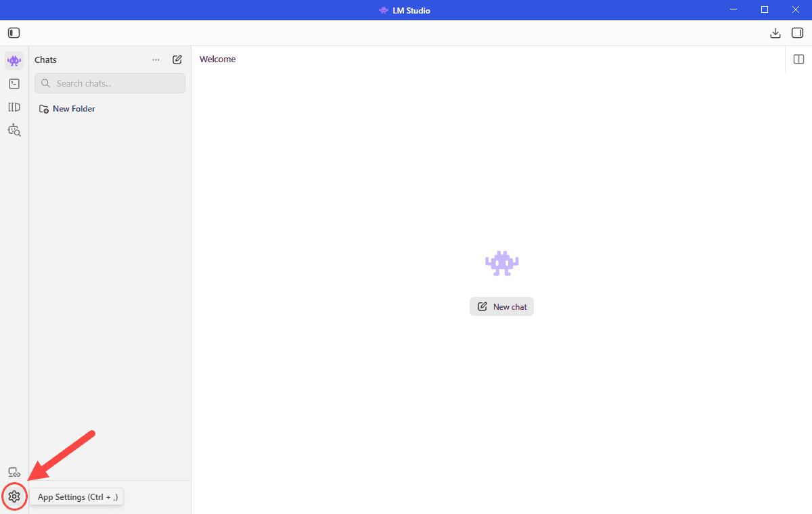The width and height of the screenshot is (812, 514).
Task: Open the Chat section in sidebar
Action: (14, 61)
